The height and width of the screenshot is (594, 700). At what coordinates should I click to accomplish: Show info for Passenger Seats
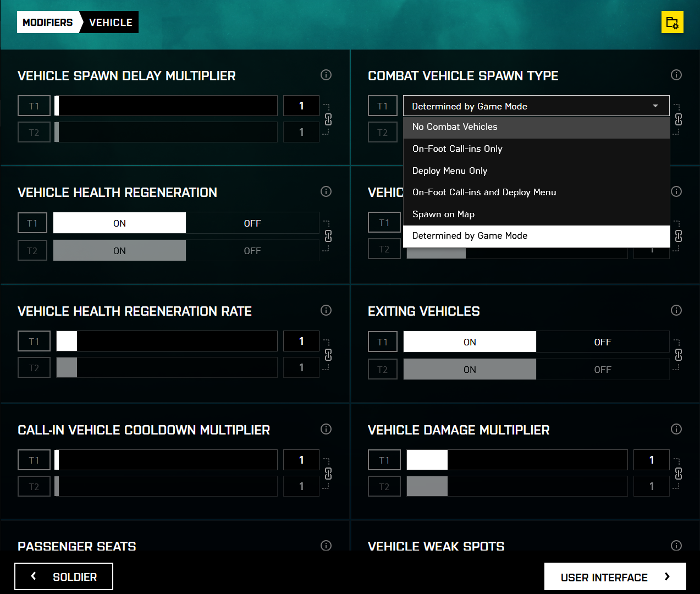pos(326,546)
